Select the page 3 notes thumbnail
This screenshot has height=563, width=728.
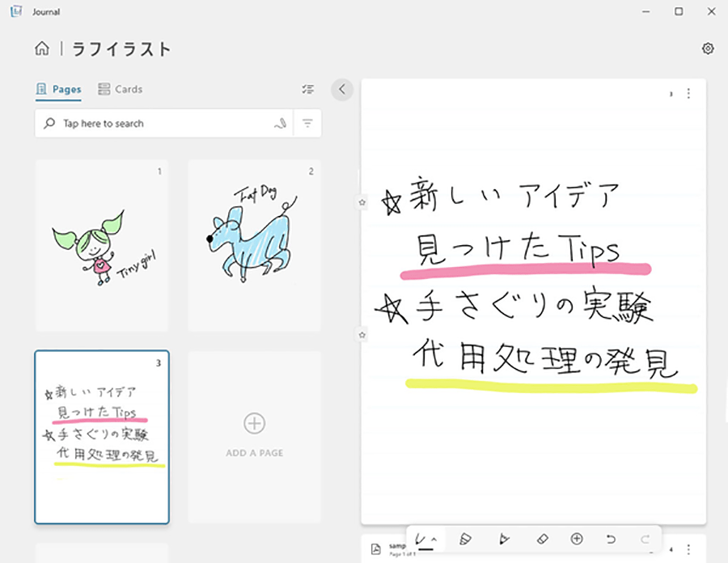tap(102, 437)
